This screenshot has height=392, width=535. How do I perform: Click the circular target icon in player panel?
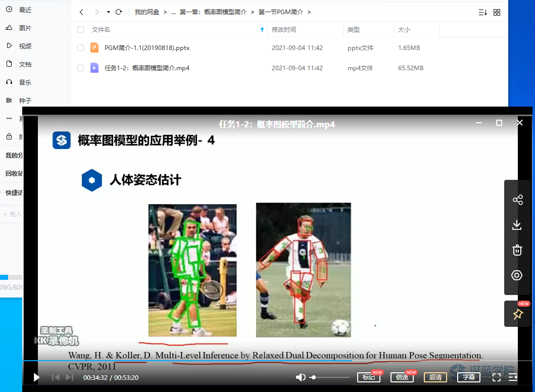point(517,275)
